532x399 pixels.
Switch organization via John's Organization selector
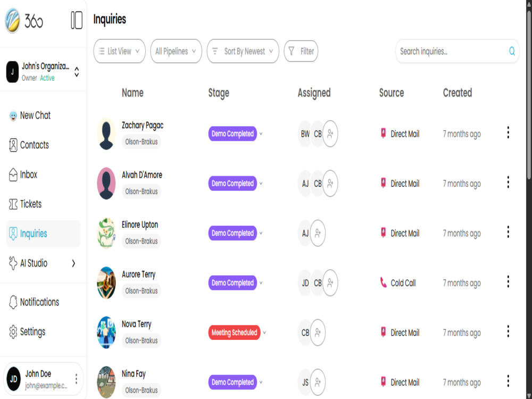coord(44,72)
